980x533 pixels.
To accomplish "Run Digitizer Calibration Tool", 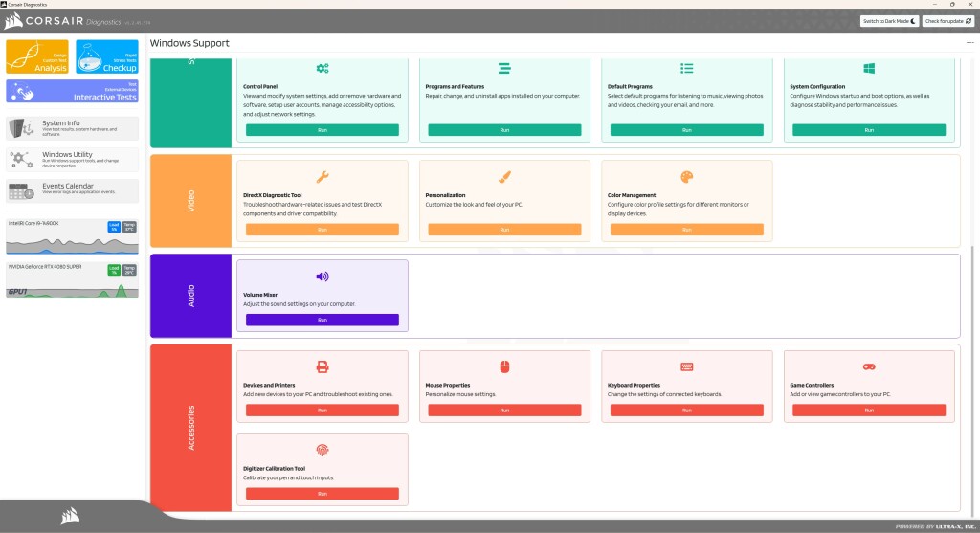I will (x=323, y=494).
